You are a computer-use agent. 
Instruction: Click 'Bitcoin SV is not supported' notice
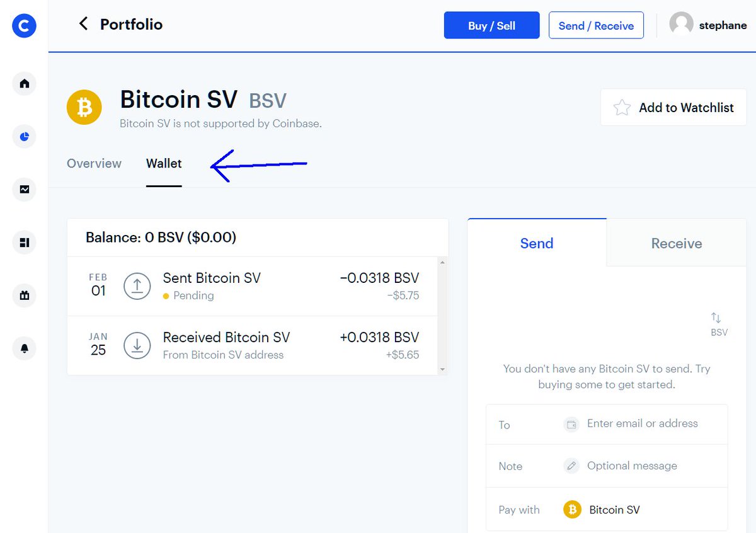(x=220, y=123)
